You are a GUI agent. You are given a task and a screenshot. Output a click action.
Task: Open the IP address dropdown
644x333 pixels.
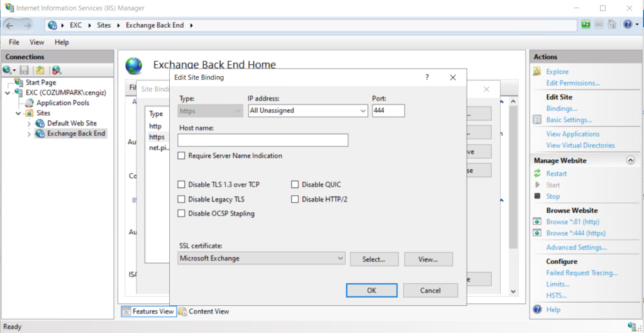363,111
